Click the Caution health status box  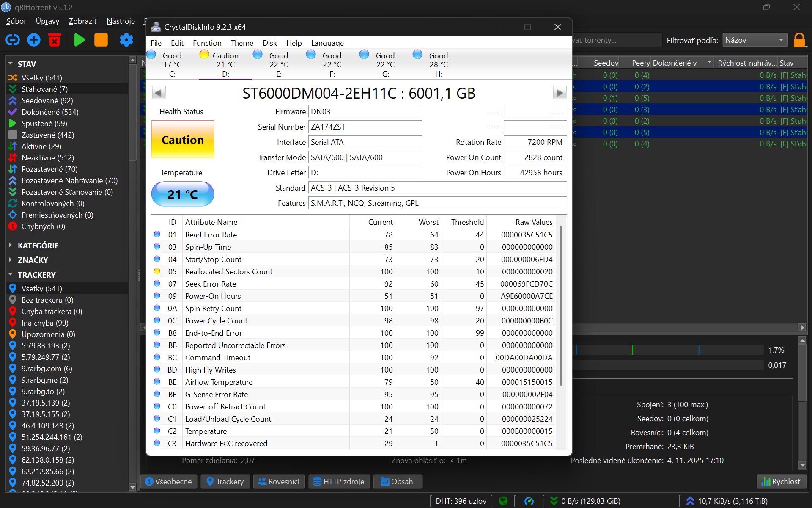(183, 140)
